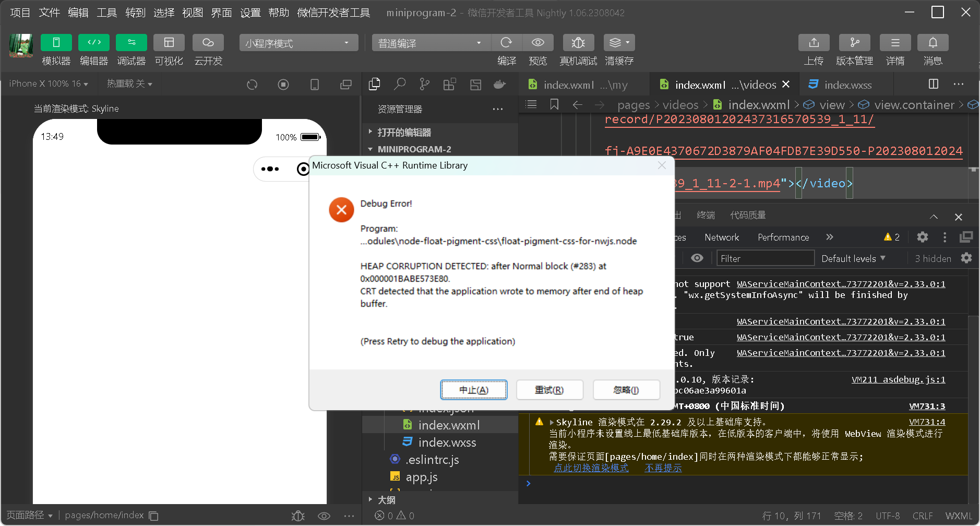This screenshot has height=526, width=980.
Task: Toggle the console live expression eye icon
Action: [x=697, y=258]
